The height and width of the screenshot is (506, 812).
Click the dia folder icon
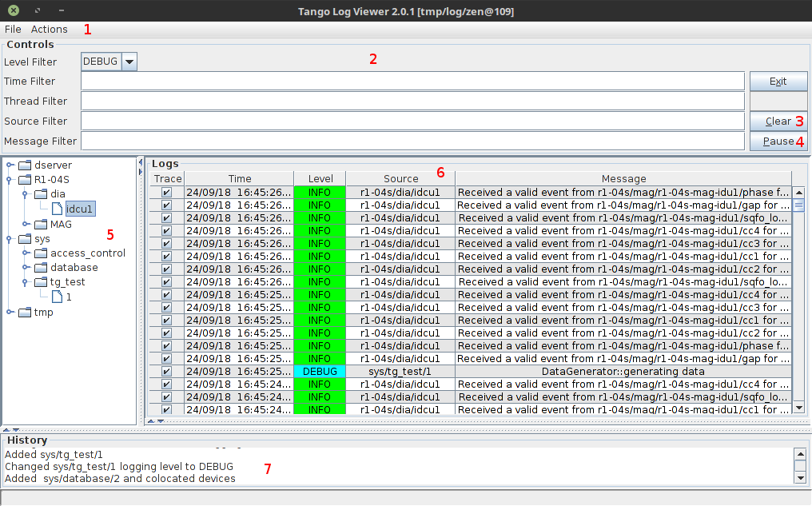(41, 194)
